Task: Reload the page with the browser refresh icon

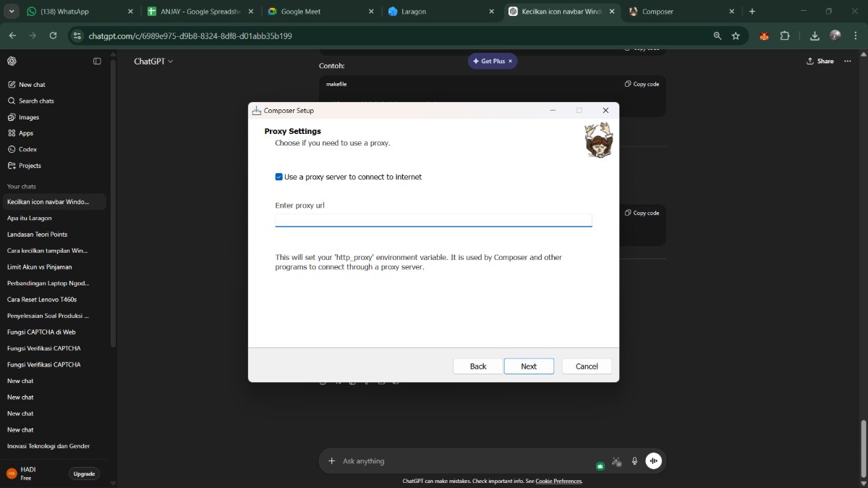Action: (x=53, y=35)
